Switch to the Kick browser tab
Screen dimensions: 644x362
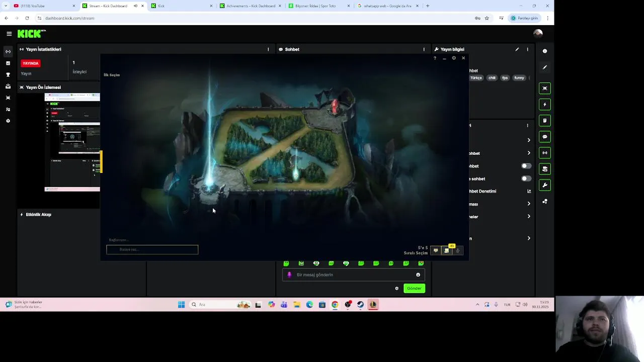click(x=182, y=6)
